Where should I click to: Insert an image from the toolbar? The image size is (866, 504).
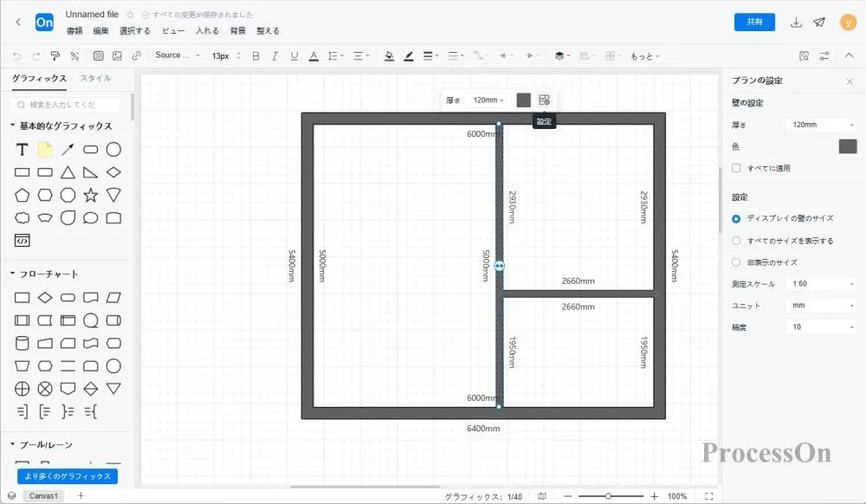pyautogui.click(x=117, y=55)
